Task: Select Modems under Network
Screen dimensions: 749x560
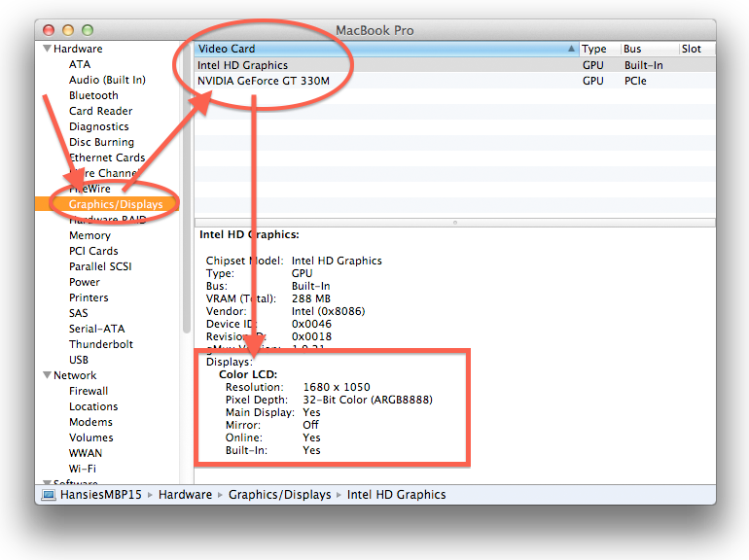Action: coord(90,422)
